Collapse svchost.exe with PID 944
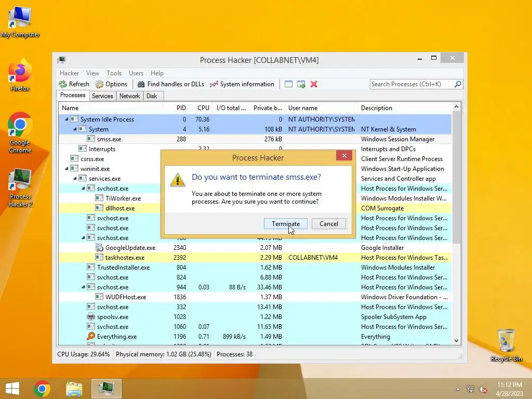Viewport: 532px width, 399px height. pos(83,287)
